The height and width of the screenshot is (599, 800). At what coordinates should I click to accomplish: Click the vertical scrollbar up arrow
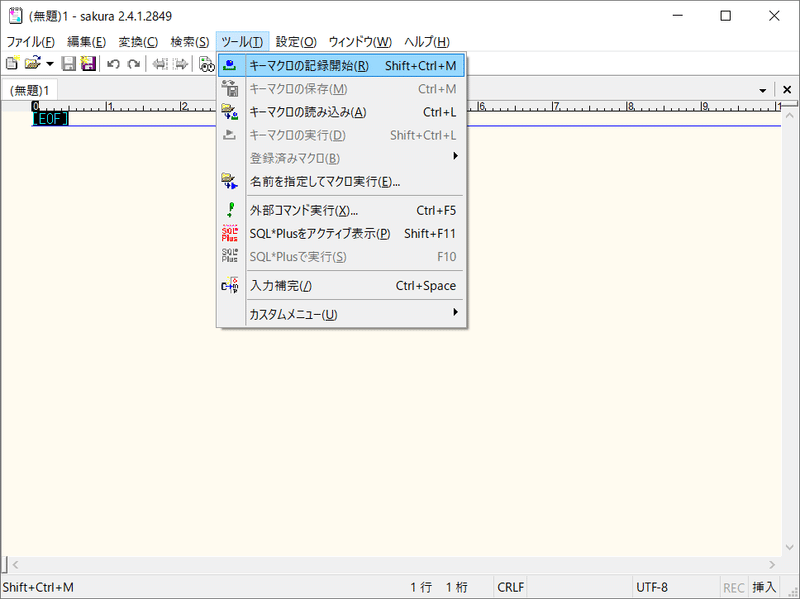789,116
